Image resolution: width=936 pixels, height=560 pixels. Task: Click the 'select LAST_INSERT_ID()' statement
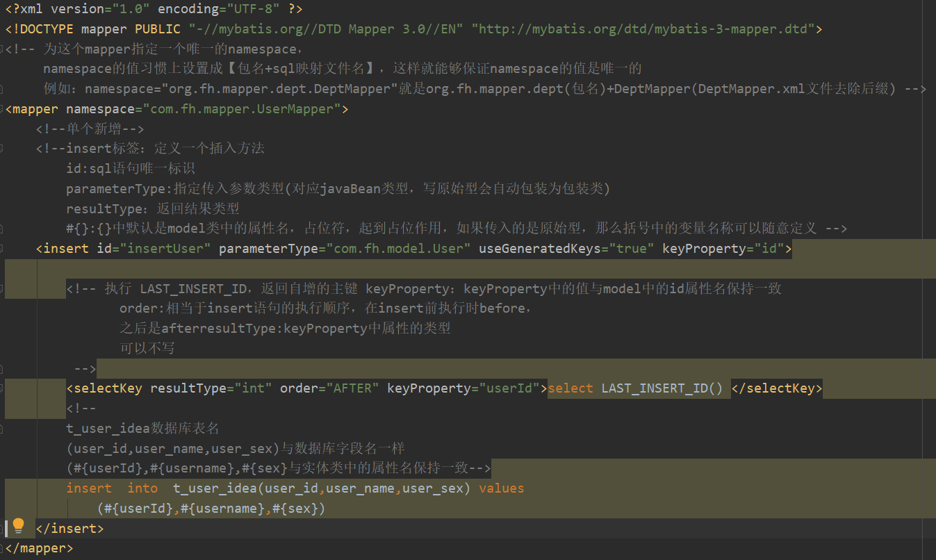click(x=636, y=388)
